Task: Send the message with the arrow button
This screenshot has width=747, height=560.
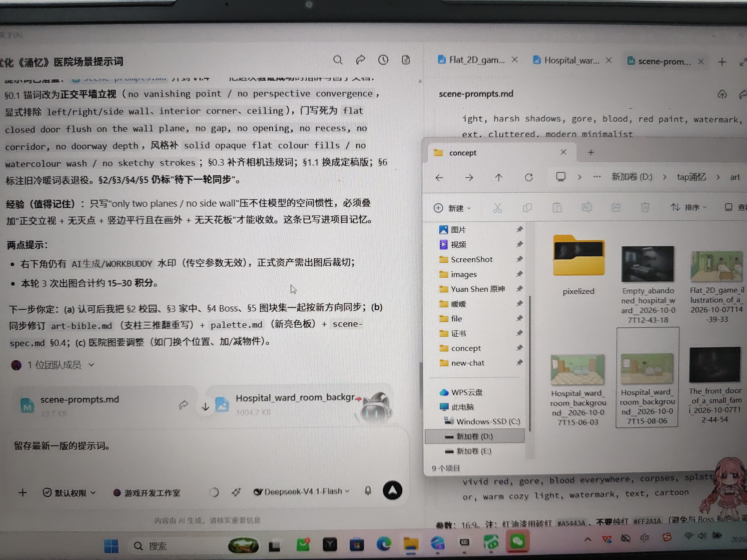Action: coord(392,491)
